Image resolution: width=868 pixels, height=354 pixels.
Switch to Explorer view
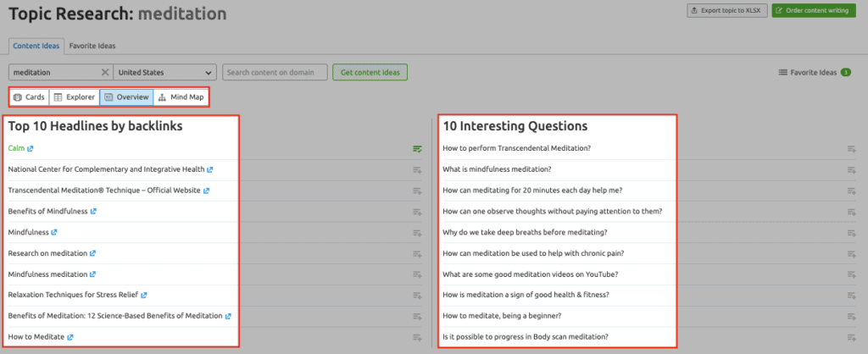coord(74,97)
